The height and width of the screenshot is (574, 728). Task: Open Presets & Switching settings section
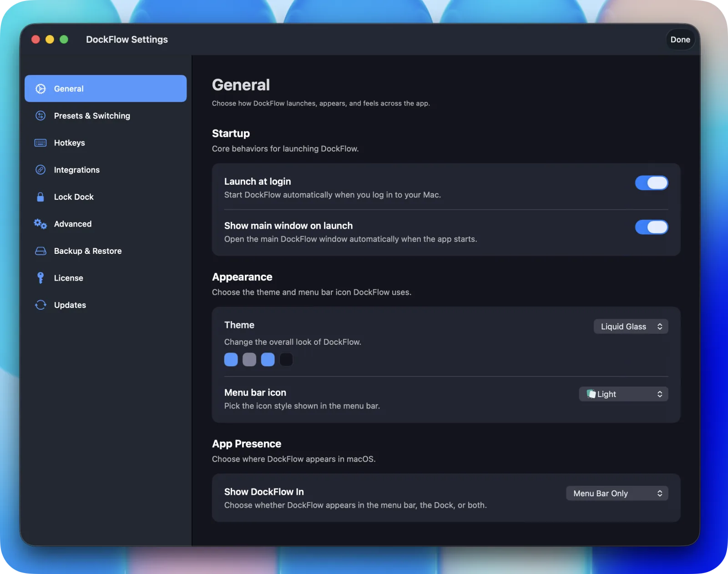[106, 116]
